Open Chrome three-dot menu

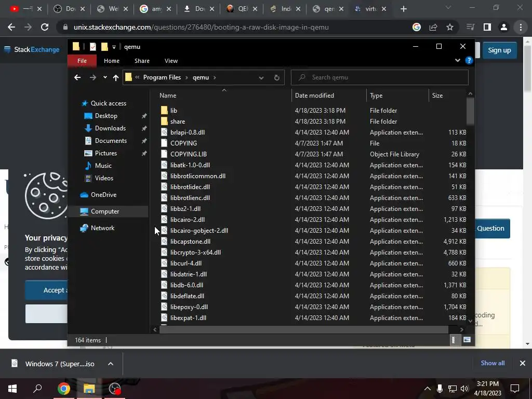tap(521, 27)
